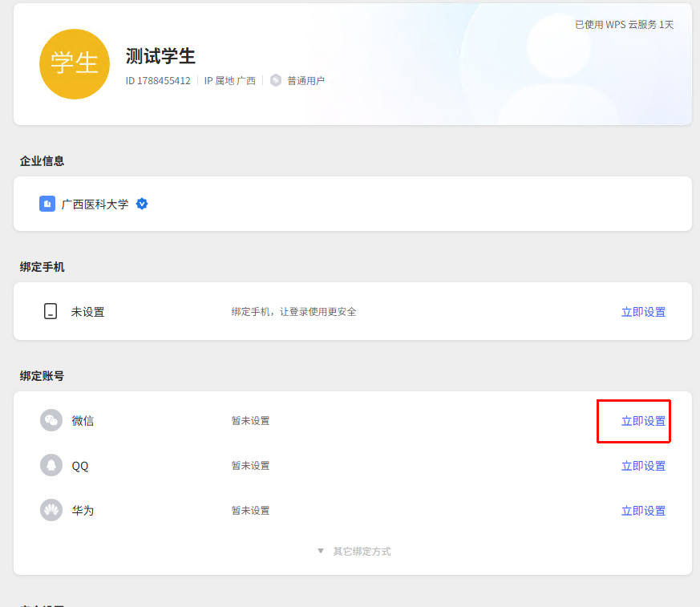Open 立即设置 link for phone binding
The width and height of the screenshot is (700, 607).
(643, 312)
